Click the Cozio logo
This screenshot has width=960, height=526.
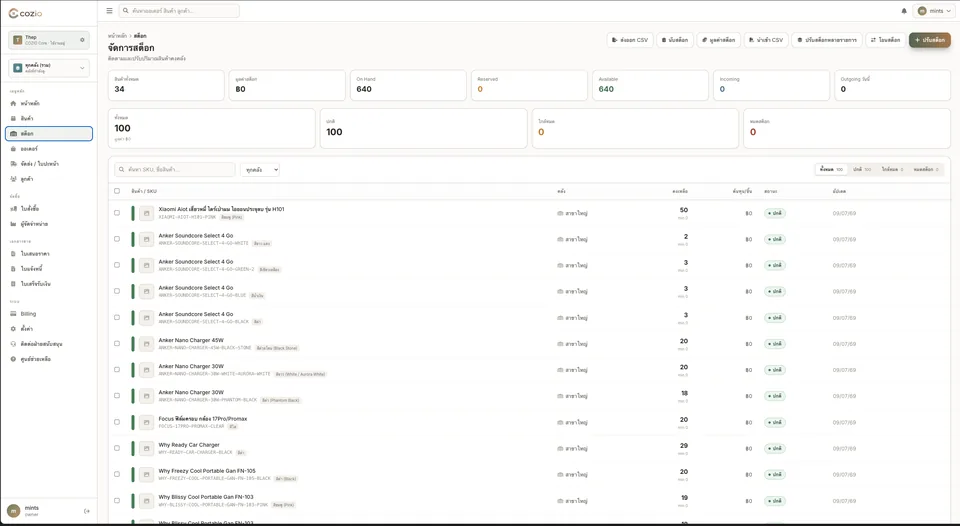(25, 13)
